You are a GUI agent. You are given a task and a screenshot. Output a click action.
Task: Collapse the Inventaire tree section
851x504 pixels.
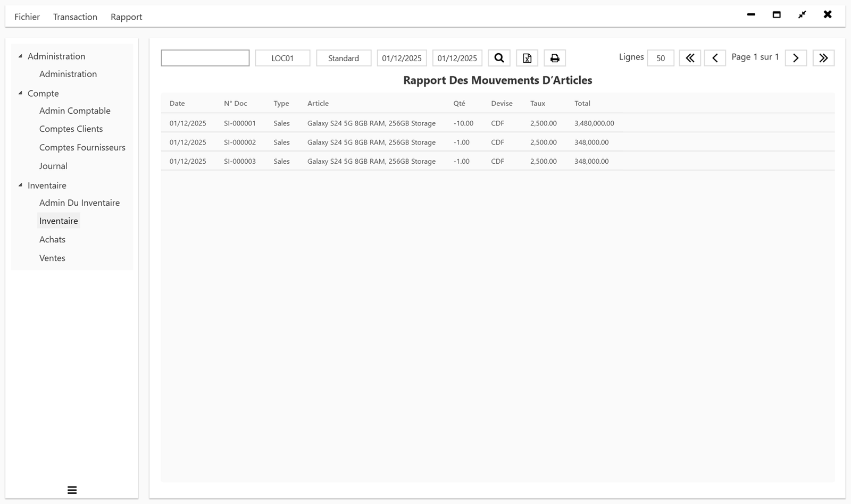(20, 184)
